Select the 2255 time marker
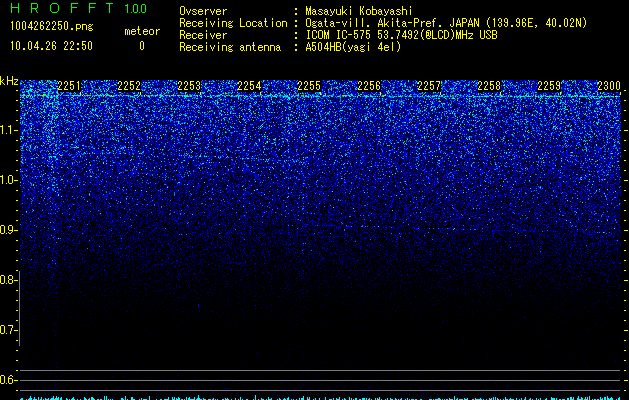This screenshot has height=400, width=629. pos(309,86)
